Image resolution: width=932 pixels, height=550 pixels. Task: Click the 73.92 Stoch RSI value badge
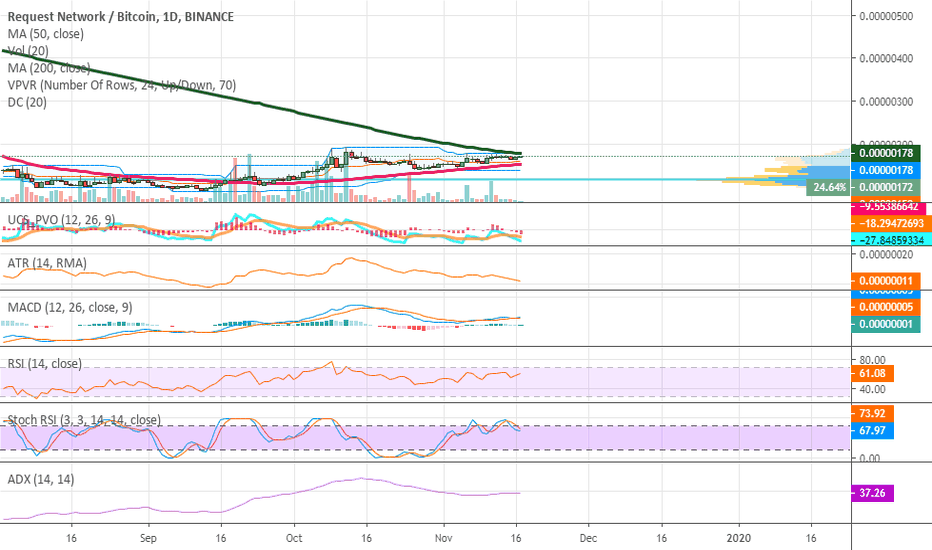coord(873,413)
